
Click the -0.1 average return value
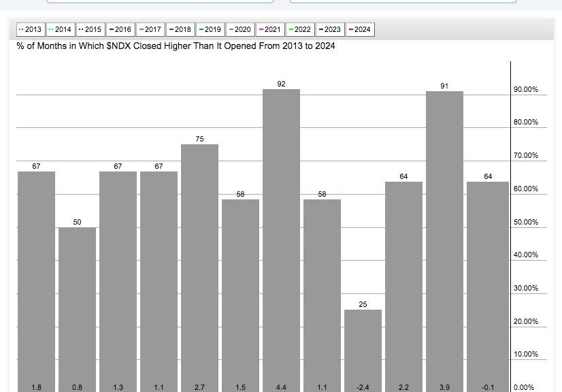[x=488, y=387]
